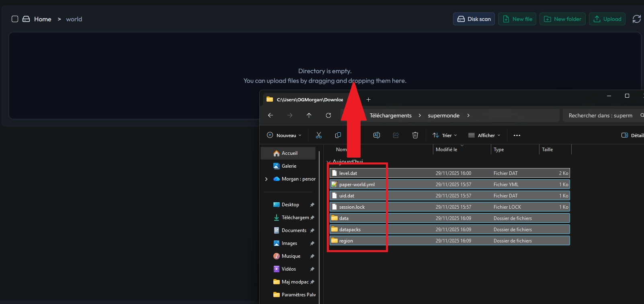The height and width of the screenshot is (304, 644).
Task: Click the refresh icon in file manager header
Action: click(x=636, y=19)
